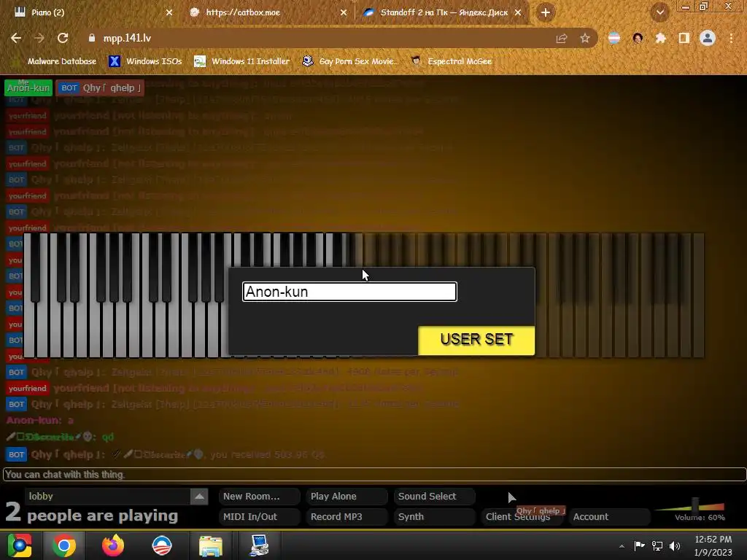Click the system volume tray icon
Viewport: 747px width, 560px height.
[675, 545]
